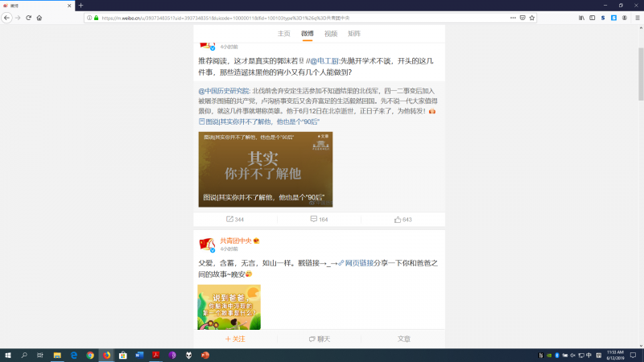
Task: Click the Bluetooth tray icon
Action: (x=557, y=356)
